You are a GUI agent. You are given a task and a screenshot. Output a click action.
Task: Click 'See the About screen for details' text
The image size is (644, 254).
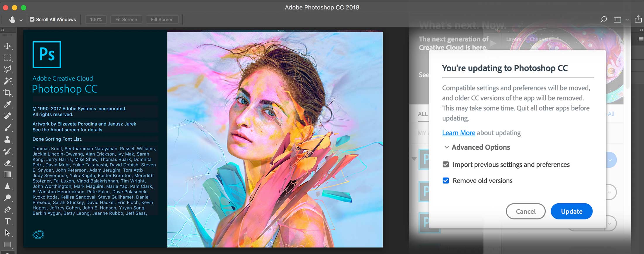click(67, 130)
